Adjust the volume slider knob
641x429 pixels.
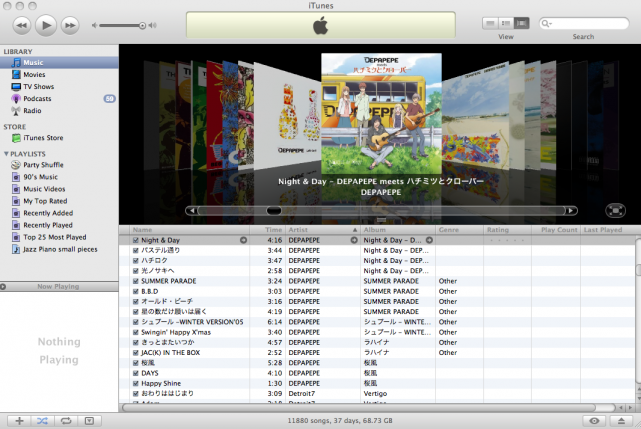click(142, 26)
